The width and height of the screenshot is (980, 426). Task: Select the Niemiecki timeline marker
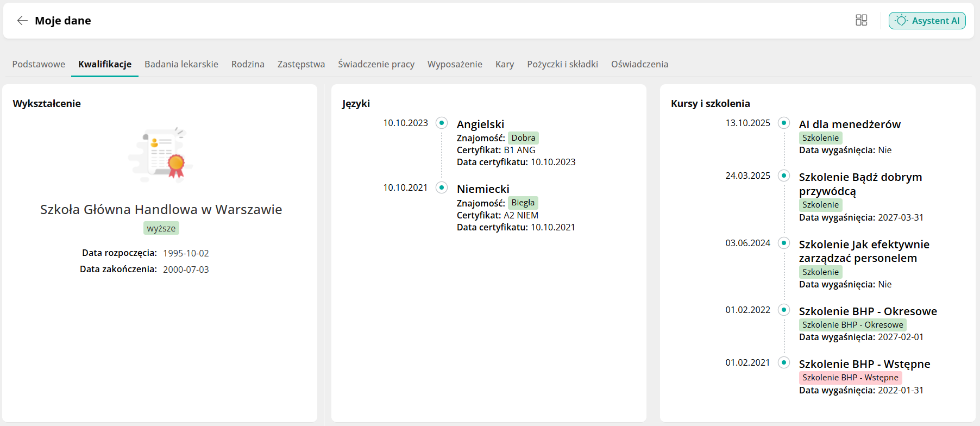pos(442,187)
